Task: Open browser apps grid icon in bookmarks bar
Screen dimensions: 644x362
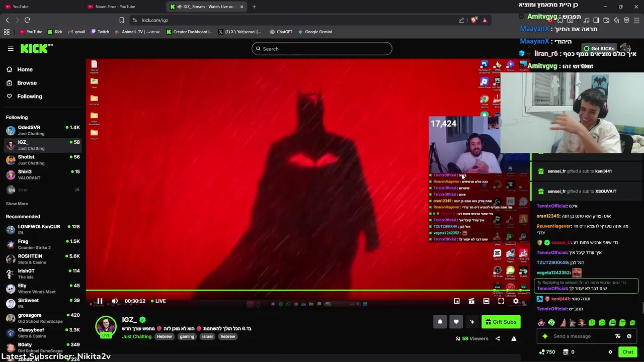Action: [7, 32]
